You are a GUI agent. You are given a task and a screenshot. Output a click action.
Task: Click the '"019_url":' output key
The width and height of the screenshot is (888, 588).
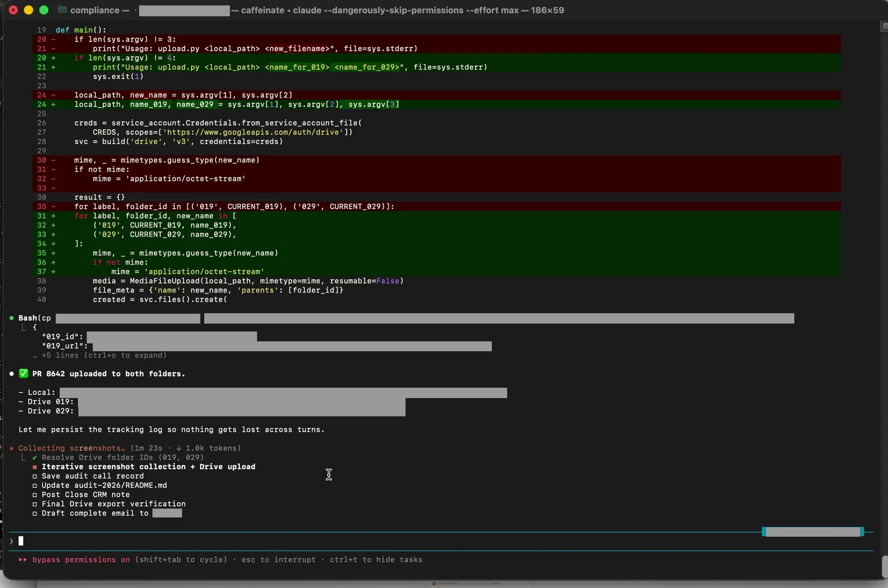(x=65, y=346)
